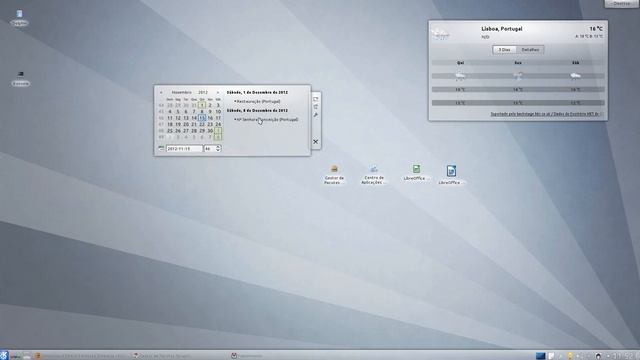Viewport: 640px width, 360px height.
Task: Open the weather data provider link
Action: tap(545, 114)
